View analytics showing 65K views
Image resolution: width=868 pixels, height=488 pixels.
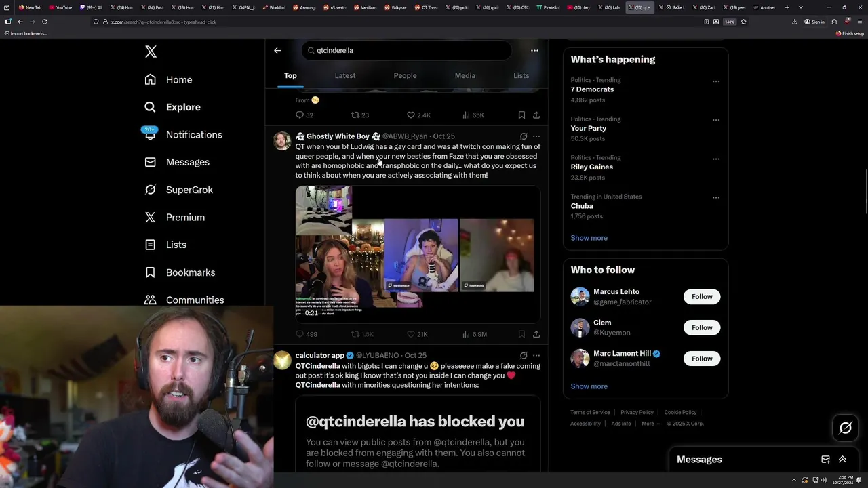click(473, 115)
